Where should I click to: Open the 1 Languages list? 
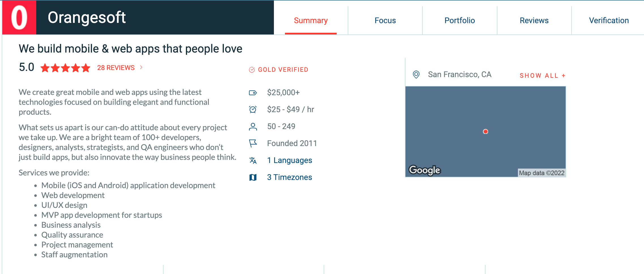(x=289, y=160)
